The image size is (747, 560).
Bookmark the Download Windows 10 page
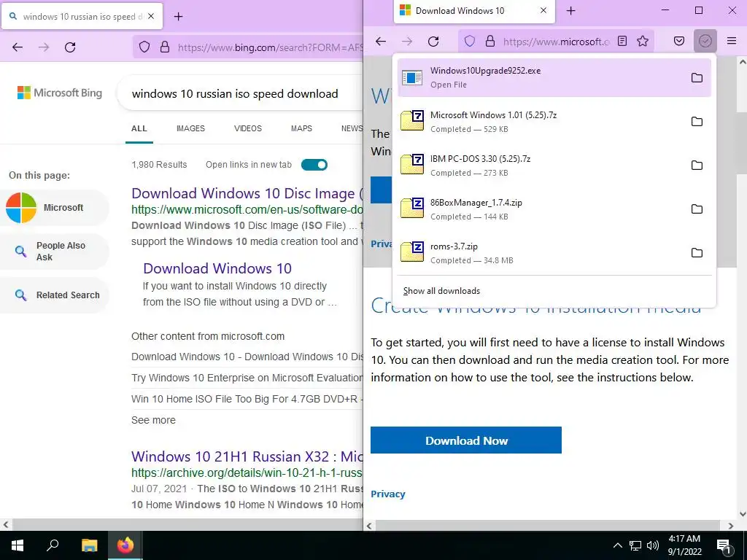[643, 42]
